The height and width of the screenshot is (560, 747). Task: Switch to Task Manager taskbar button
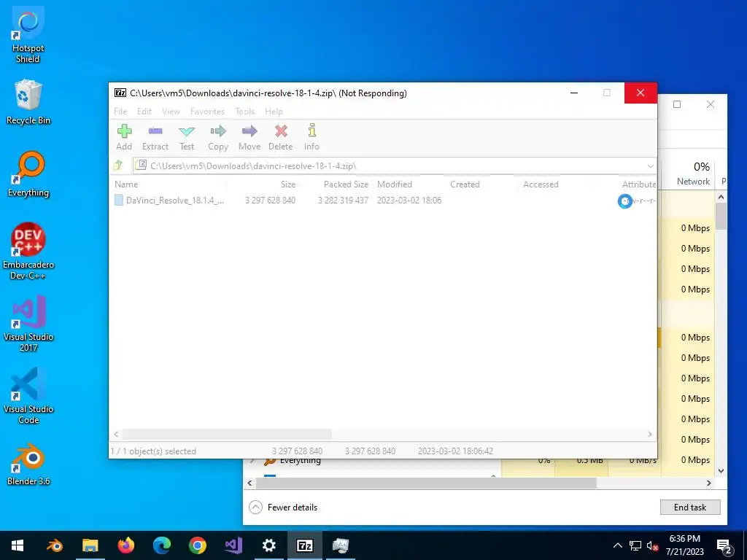tap(340, 545)
